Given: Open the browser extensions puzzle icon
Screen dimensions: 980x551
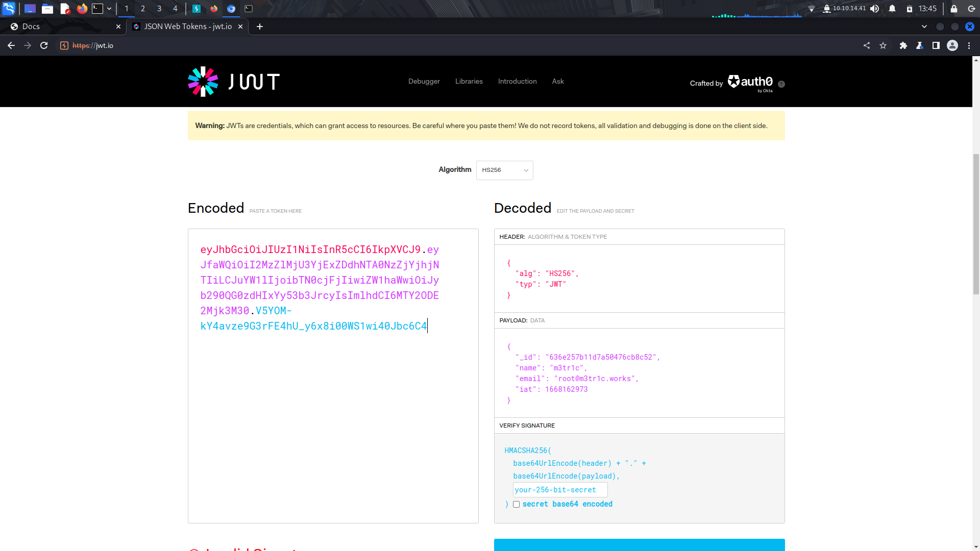Looking at the screenshot, I should (903, 45).
